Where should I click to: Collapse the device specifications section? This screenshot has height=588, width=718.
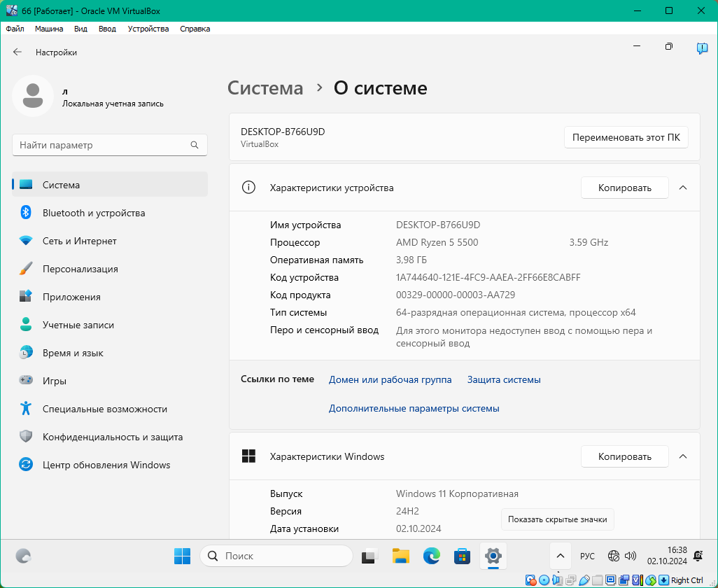pyautogui.click(x=683, y=188)
